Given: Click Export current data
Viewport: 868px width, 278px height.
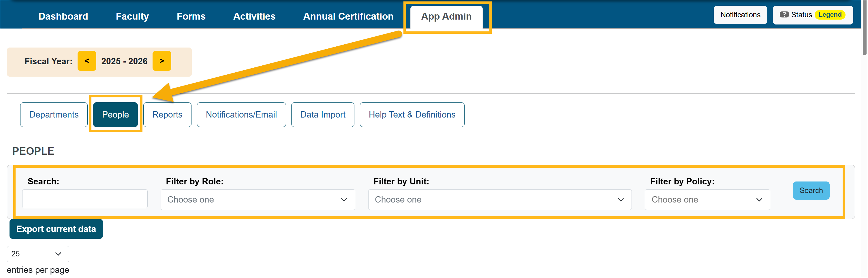Looking at the screenshot, I should click(x=56, y=229).
